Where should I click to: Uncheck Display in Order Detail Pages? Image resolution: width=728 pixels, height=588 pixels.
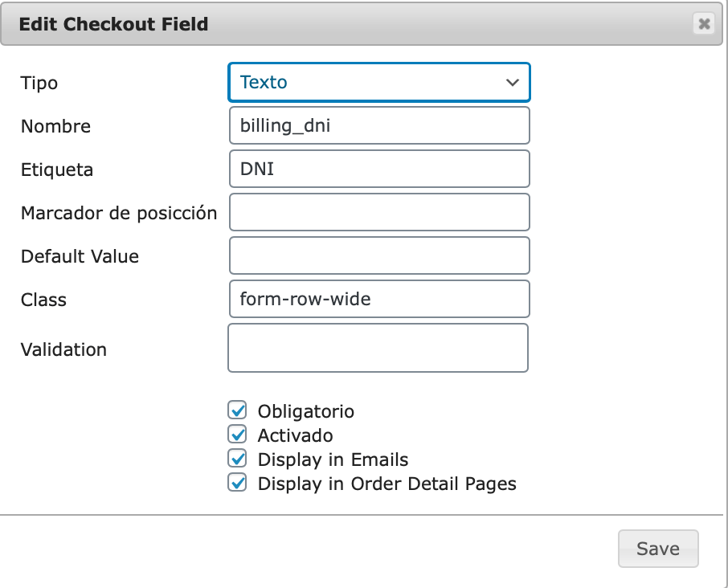(x=237, y=483)
